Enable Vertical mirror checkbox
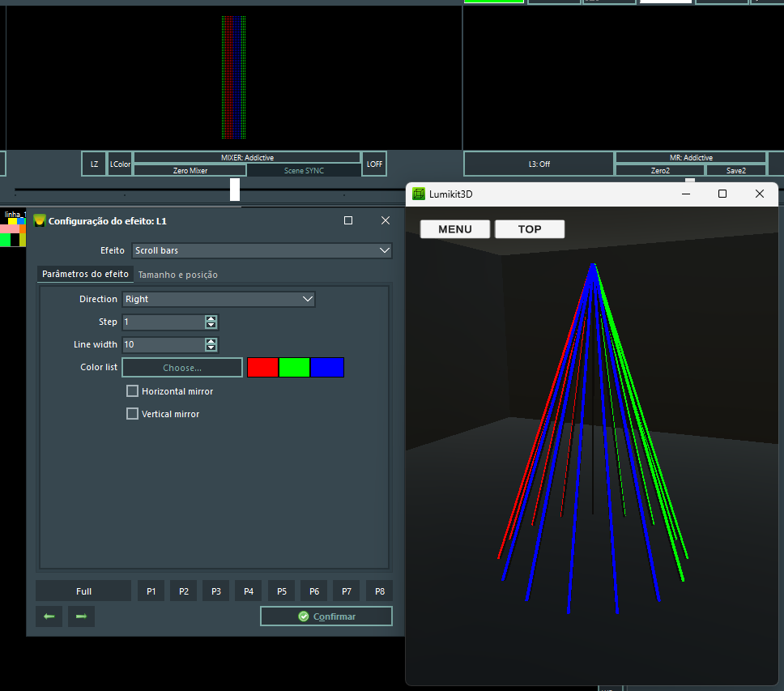The image size is (784, 691). click(133, 414)
